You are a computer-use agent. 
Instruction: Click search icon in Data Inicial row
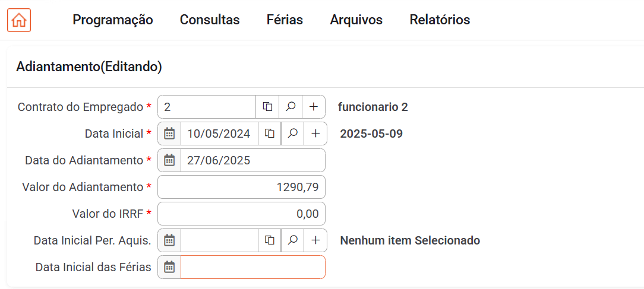pos(292,134)
